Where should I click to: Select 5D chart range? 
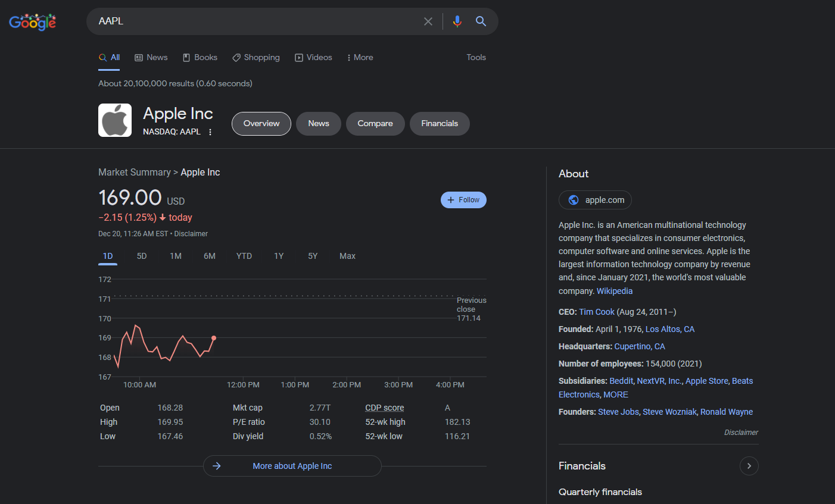pyautogui.click(x=142, y=256)
